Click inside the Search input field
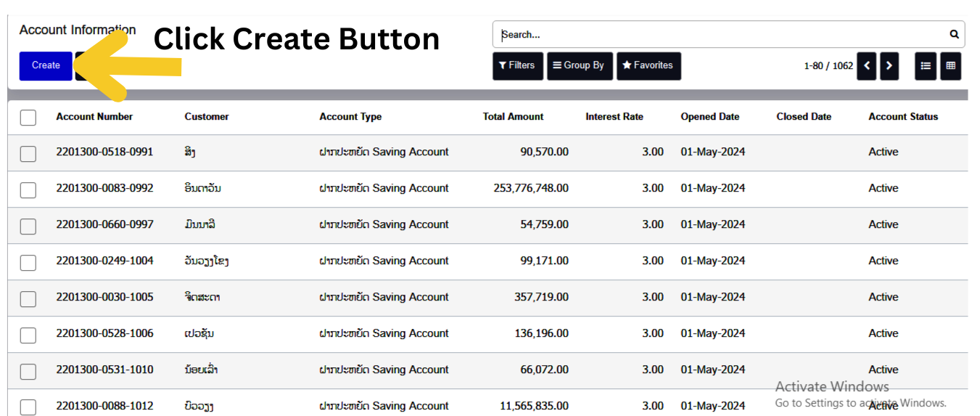980x416 pixels. point(718,34)
